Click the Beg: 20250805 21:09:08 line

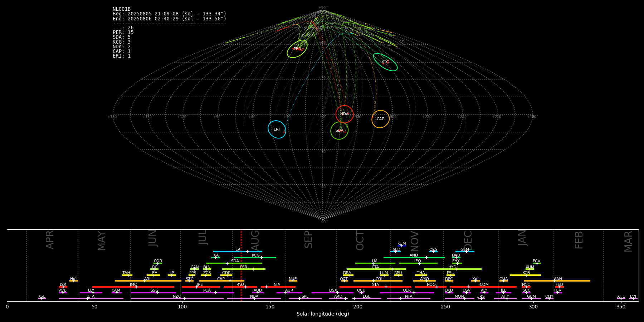[170, 14]
